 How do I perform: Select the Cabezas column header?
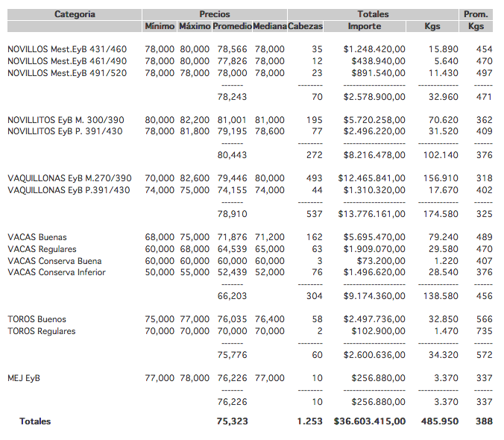click(x=305, y=26)
